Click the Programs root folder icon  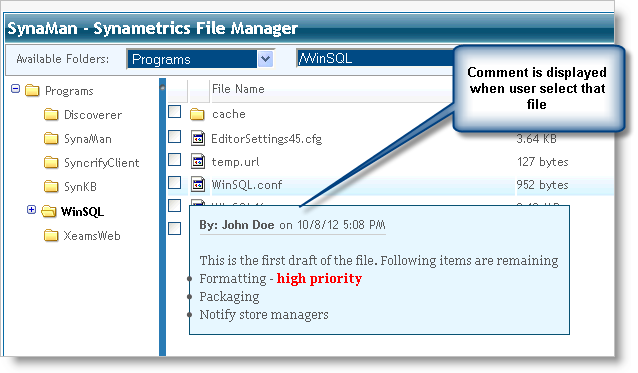point(32,90)
